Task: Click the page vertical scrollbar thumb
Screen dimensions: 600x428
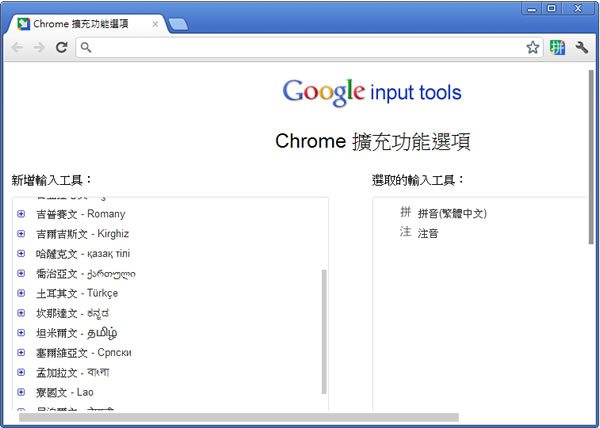Action: pos(591,157)
